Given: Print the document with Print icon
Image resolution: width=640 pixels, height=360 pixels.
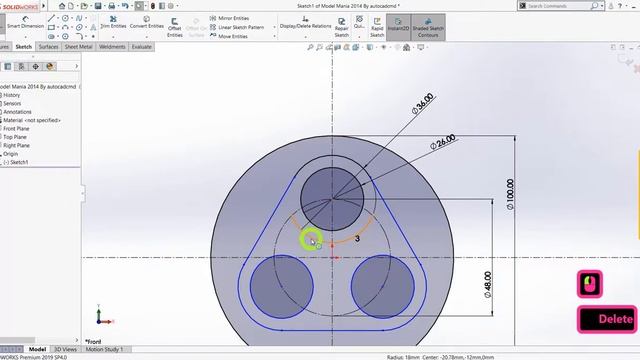Looking at the screenshot, I should (x=111, y=6).
